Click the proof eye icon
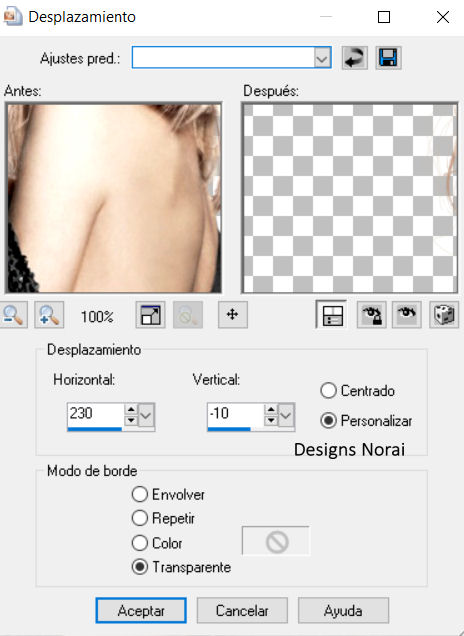The width and height of the screenshot is (464, 636). [x=407, y=314]
